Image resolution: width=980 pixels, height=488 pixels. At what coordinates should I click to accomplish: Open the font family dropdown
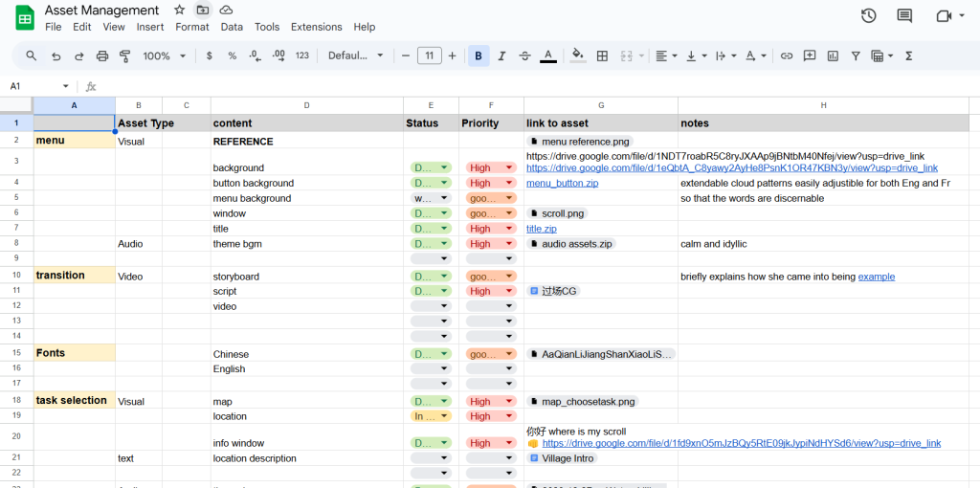click(355, 56)
